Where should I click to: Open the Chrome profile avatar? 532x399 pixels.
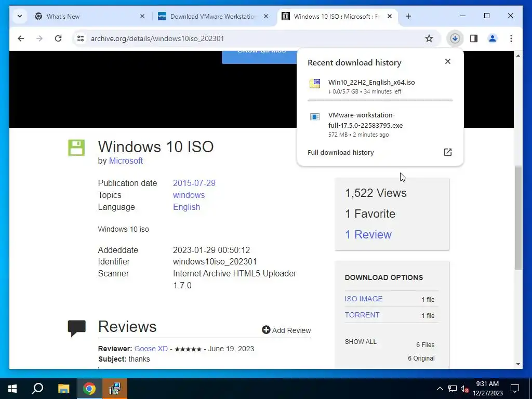tap(493, 38)
